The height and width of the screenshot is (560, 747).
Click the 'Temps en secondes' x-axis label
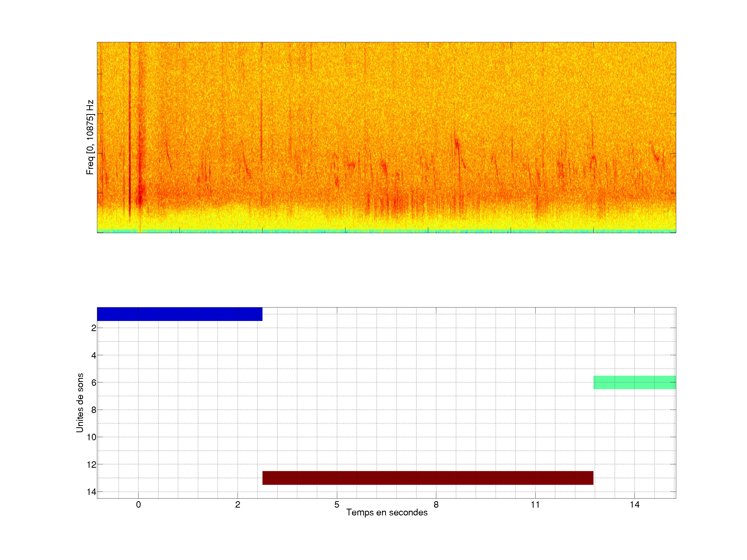(387, 512)
